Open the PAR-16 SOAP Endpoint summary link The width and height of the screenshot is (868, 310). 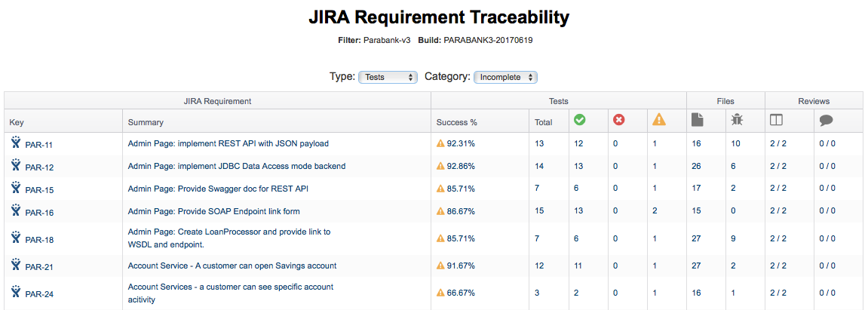point(213,211)
